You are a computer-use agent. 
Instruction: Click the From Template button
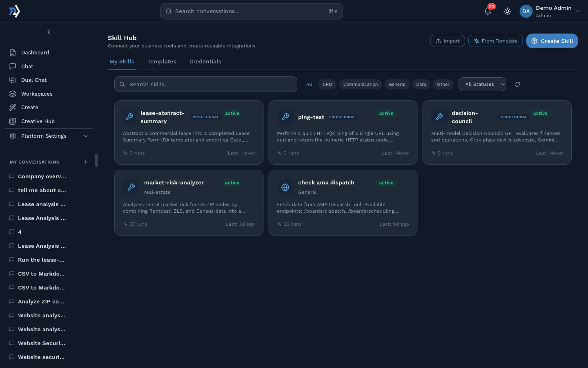[x=495, y=41]
